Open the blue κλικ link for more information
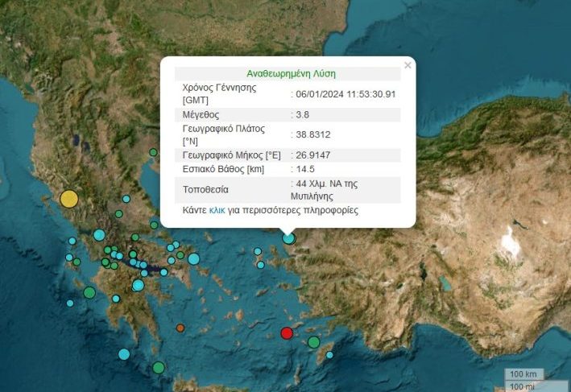The height and width of the screenshot is (392, 571). [x=217, y=210]
